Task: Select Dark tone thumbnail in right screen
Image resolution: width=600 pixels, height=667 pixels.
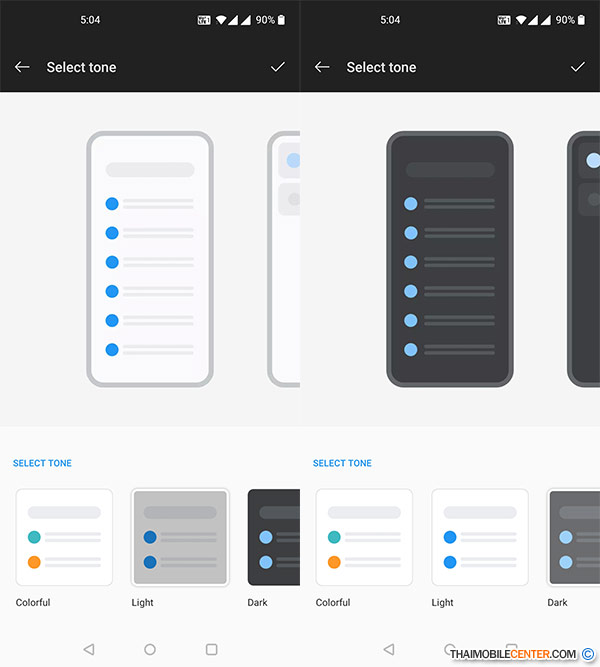Action: (573, 537)
